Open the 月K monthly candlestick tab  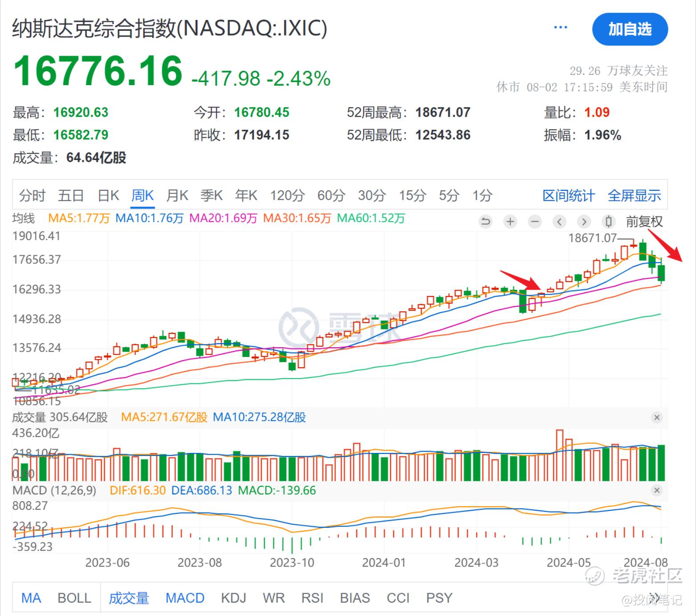coord(177,195)
